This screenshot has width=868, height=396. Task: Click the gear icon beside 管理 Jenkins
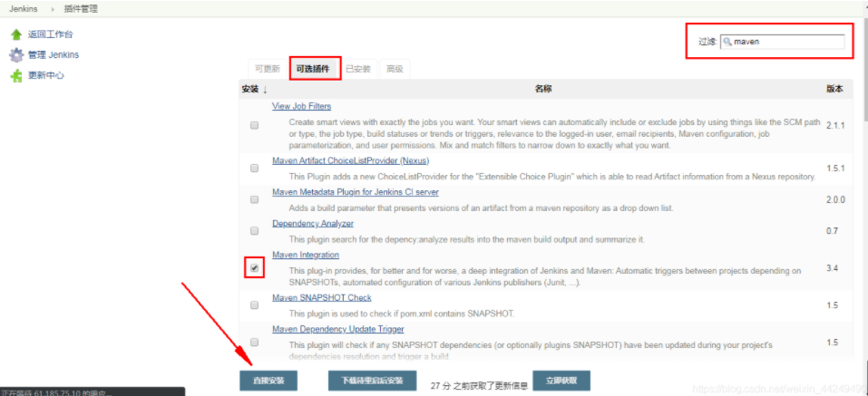point(16,55)
